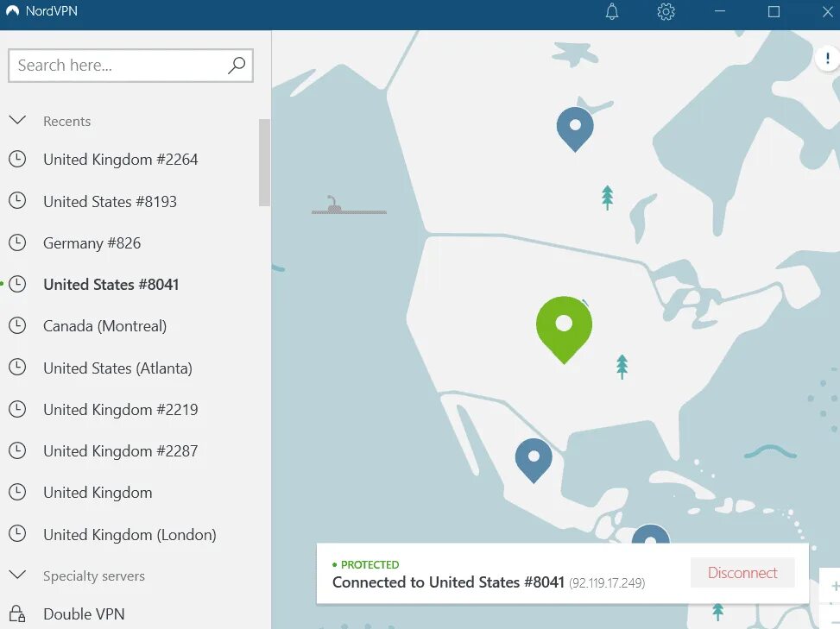Click the clock icon beside plain United Kingdom

(x=17, y=492)
